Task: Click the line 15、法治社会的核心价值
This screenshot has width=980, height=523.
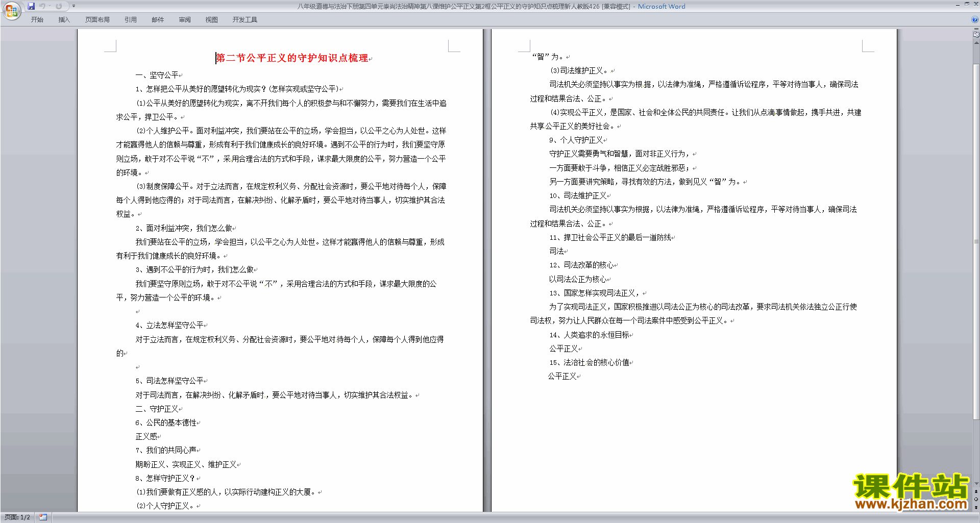Action: [x=590, y=362]
